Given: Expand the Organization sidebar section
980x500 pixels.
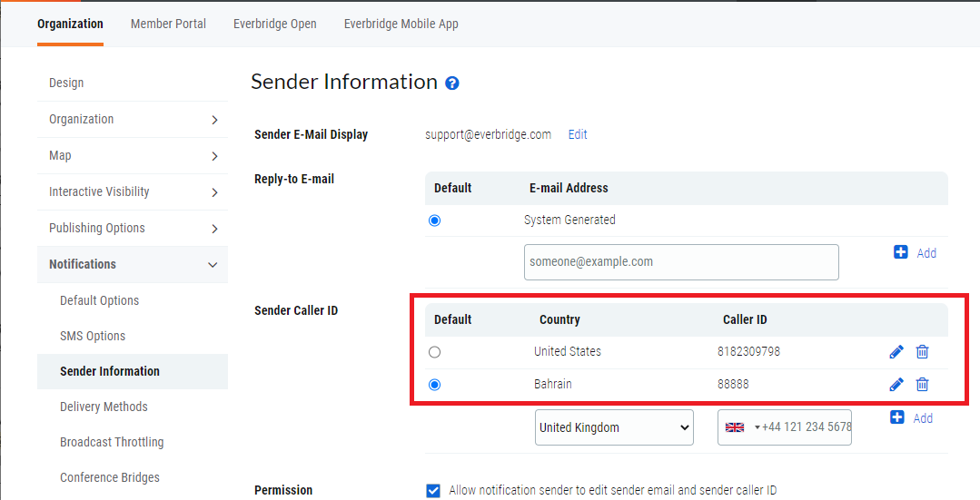Looking at the screenshot, I should coord(214,120).
